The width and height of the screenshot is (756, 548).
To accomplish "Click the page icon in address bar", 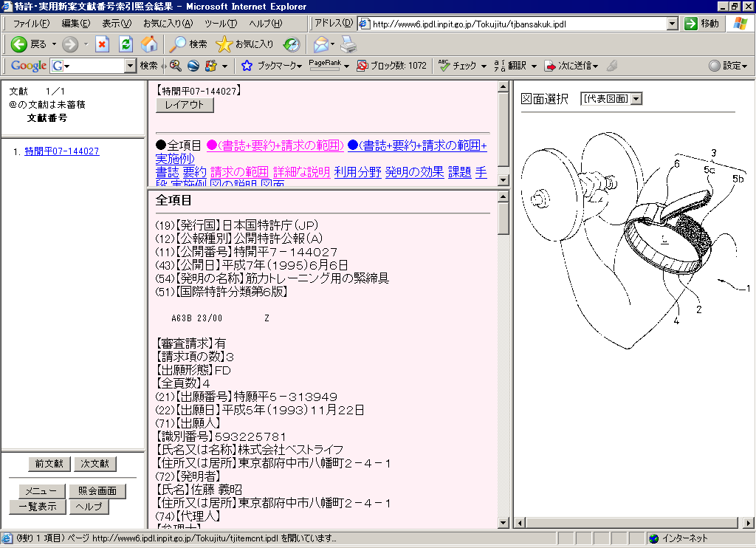I will pyautogui.click(x=365, y=24).
